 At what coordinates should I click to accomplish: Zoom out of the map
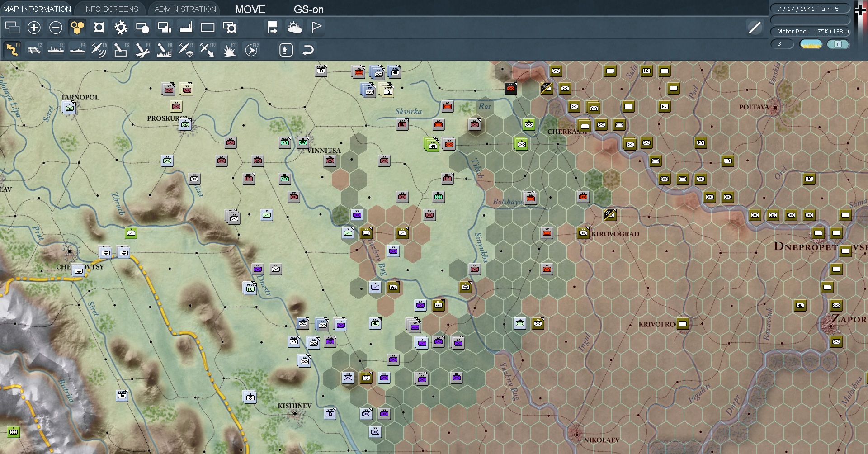[56, 28]
